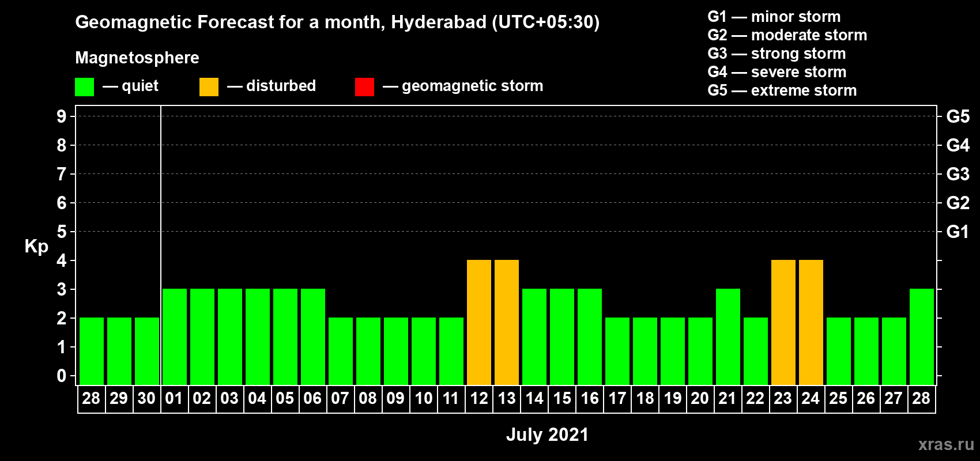Click date label '25' on the axis

(838, 399)
